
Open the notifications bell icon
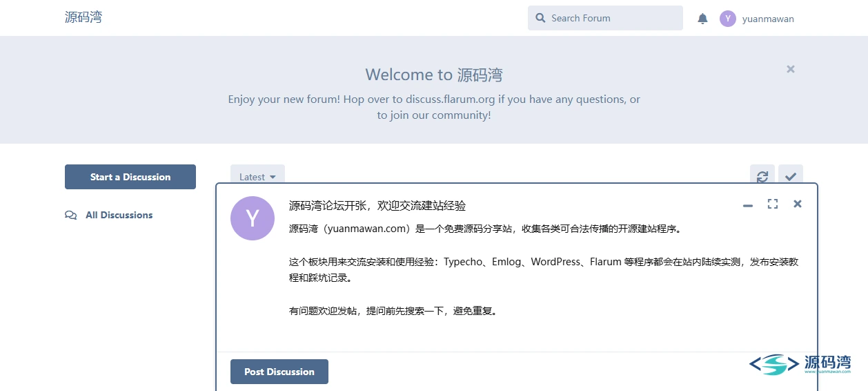point(702,19)
